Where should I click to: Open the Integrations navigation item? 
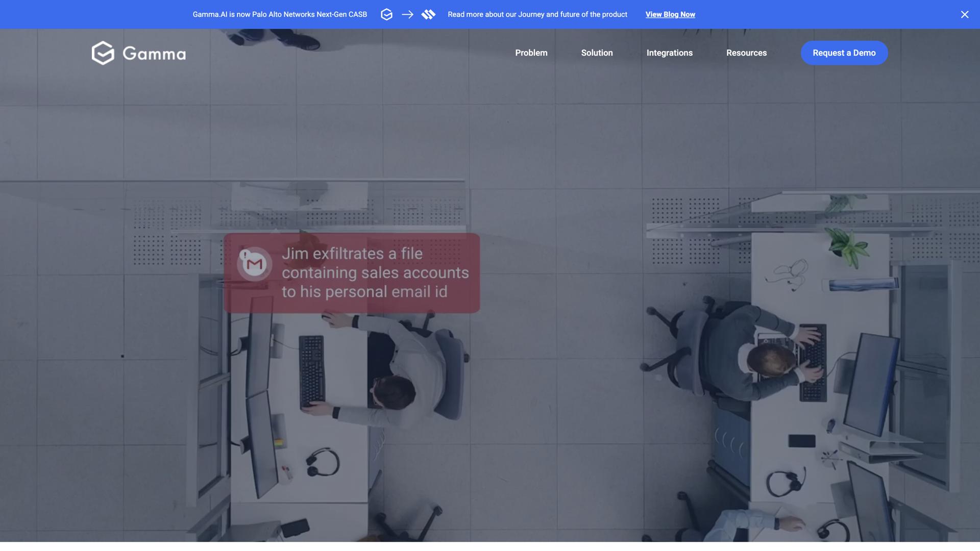(670, 53)
